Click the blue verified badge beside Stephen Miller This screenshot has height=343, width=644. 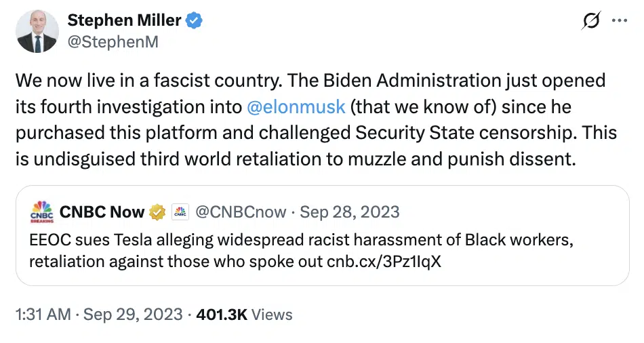coord(194,21)
